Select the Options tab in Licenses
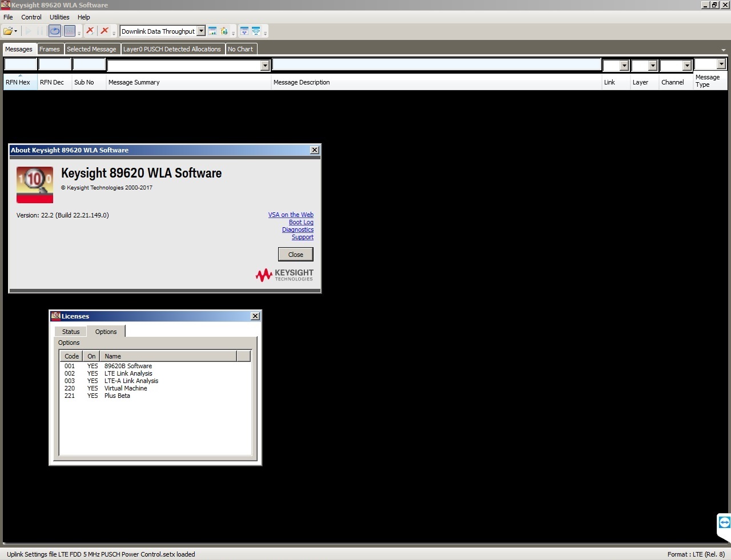 (x=106, y=332)
